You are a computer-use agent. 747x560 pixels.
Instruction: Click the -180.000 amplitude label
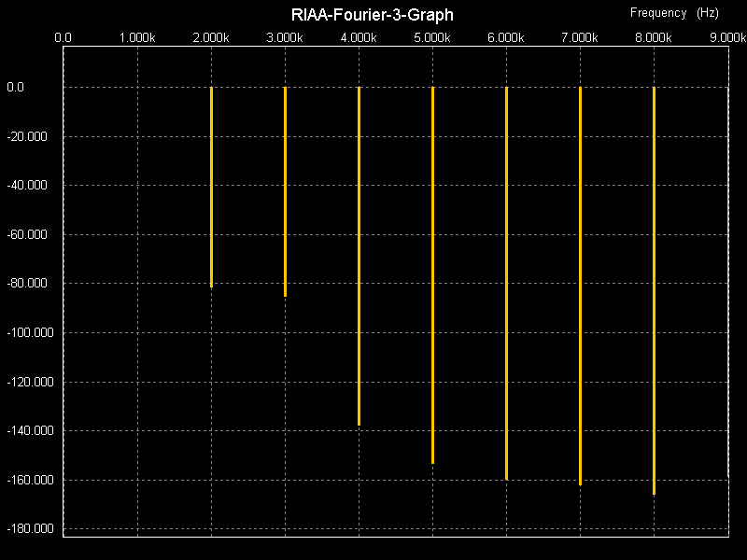click(x=30, y=528)
